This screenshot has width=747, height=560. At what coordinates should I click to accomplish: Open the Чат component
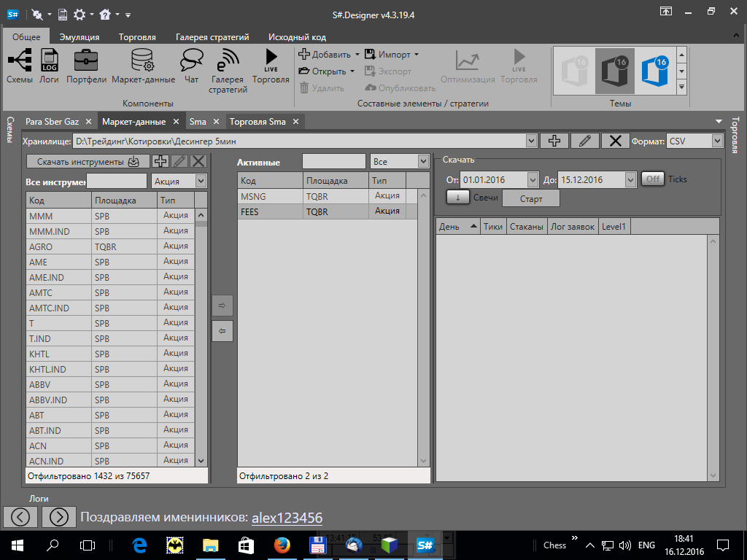point(192,66)
